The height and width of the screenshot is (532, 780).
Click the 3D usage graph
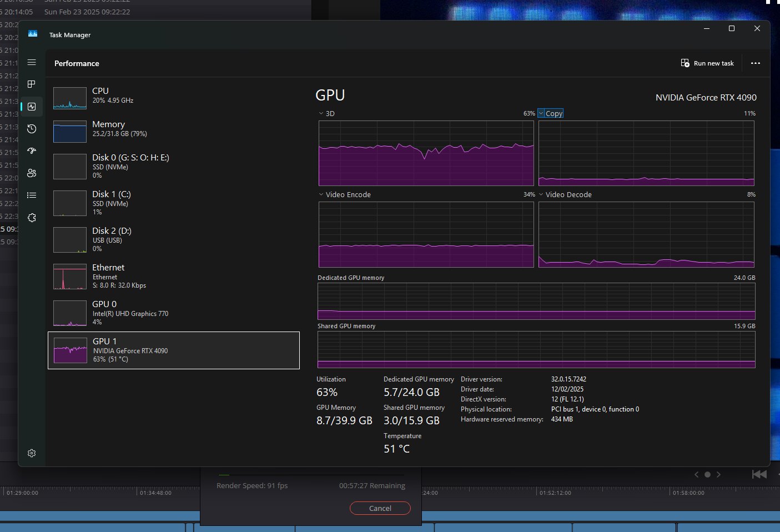[x=426, y=153]
